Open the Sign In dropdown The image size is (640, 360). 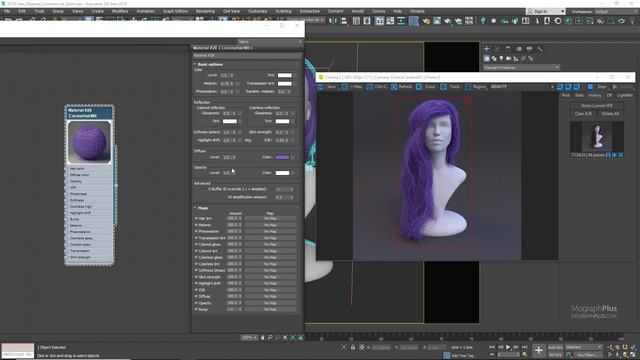(x=546, y=11)
